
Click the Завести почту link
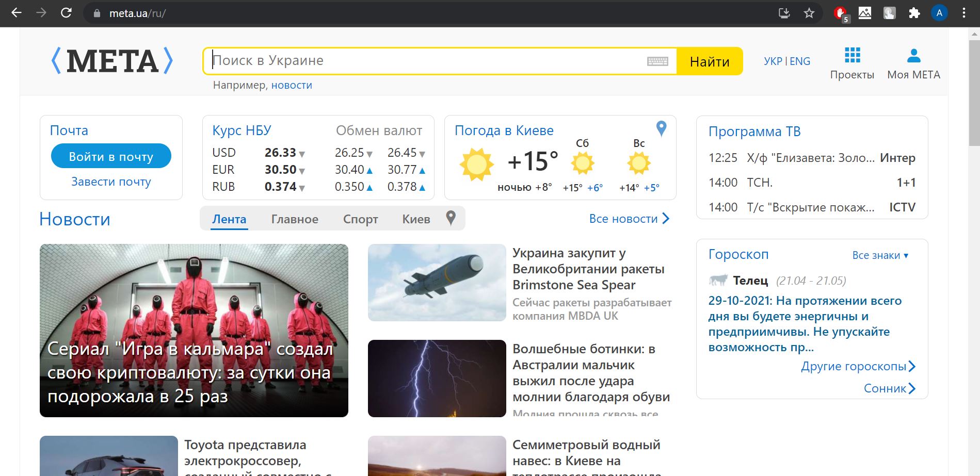pyautogui.click(x=111, y=182)
